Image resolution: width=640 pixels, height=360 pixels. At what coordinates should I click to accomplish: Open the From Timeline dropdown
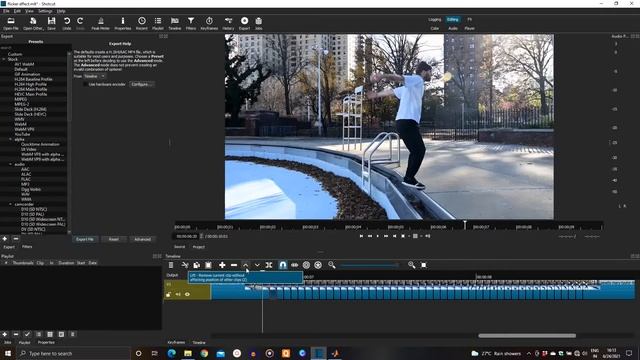tap(95, 76)
